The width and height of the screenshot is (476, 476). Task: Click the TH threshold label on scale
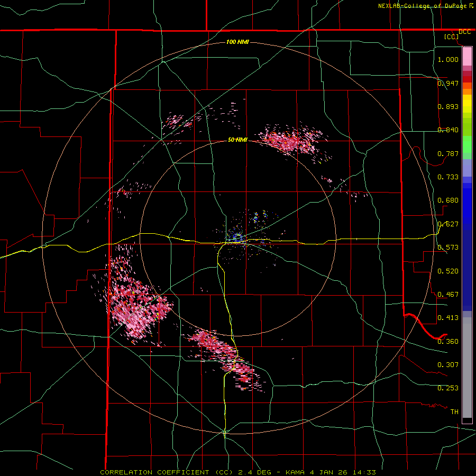click(x=454, y=412)
